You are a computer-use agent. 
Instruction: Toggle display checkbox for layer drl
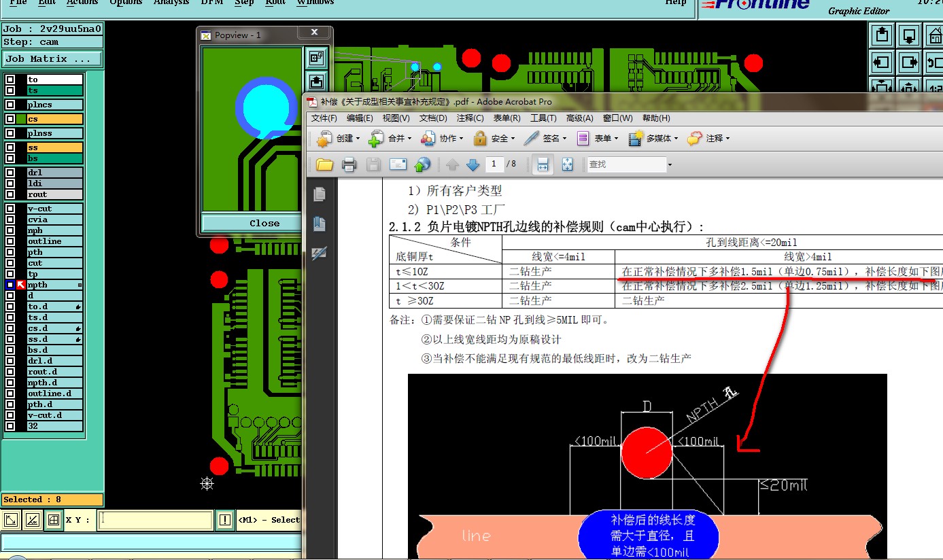(10, 173)
